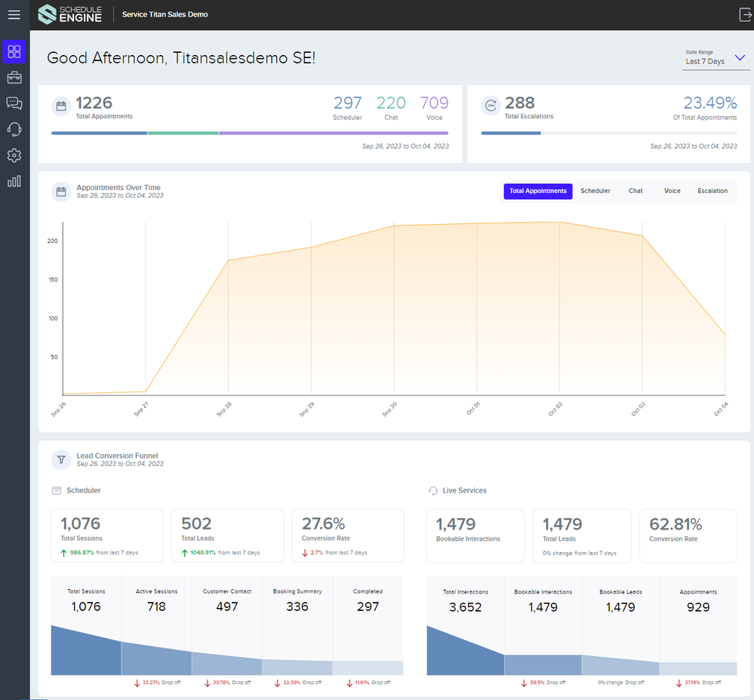Open the briefcase jobs icon in sidebar

click(14, 78)
